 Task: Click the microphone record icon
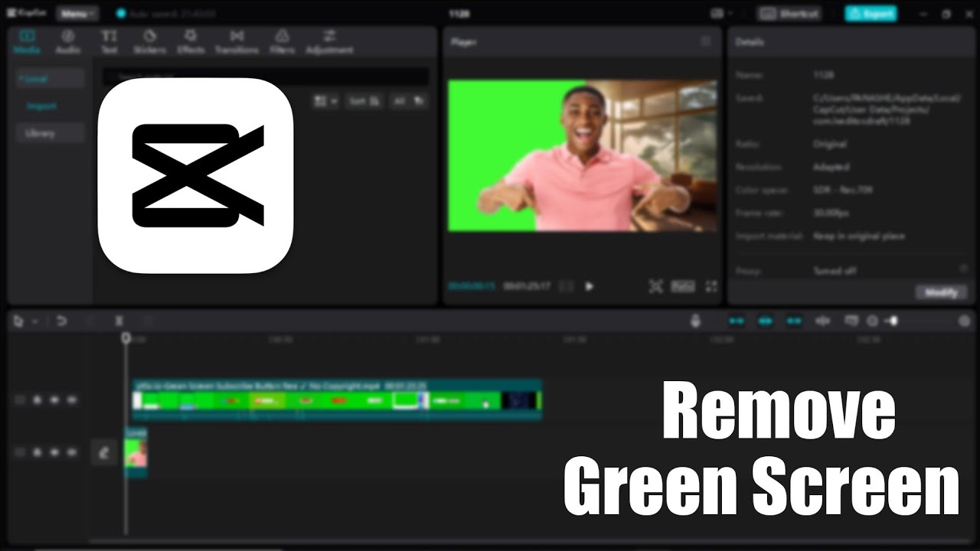pos(695,321)
